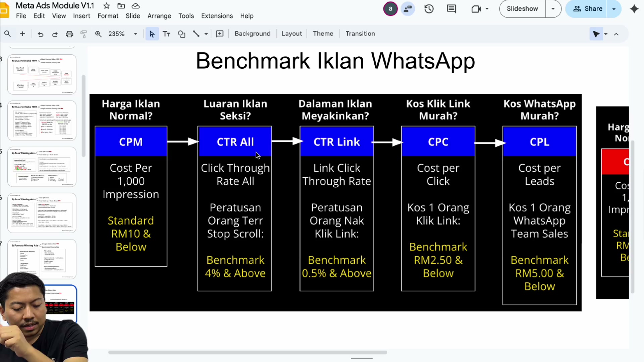
Task: Select the Line tool
Action: 196,34
